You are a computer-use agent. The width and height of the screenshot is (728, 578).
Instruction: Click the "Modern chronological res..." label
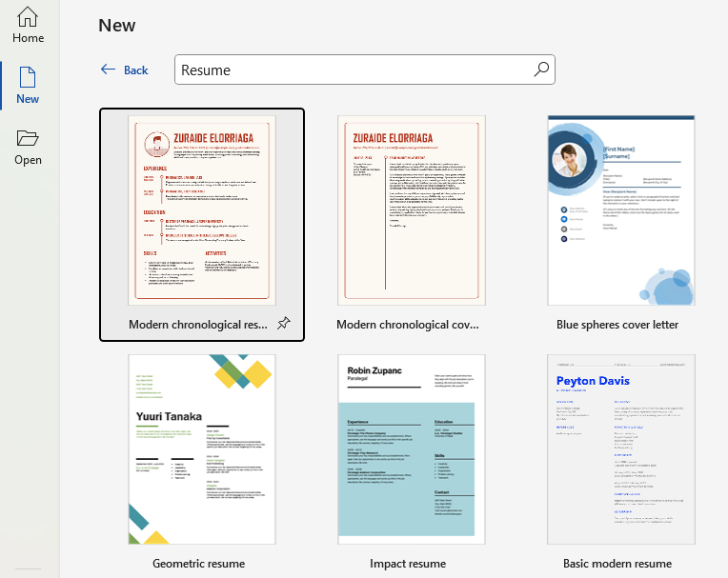198,325
